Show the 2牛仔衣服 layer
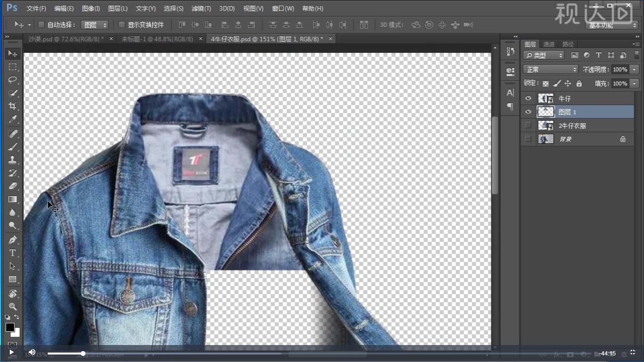 [x=528, y=125]
